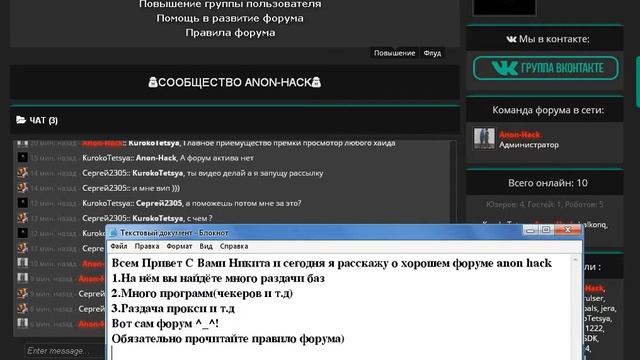Click bold KurokoTetsya mention in 'с чем ?' message
Image resolution: width=640 pixels, height=360 pixels.
(158, 218)
